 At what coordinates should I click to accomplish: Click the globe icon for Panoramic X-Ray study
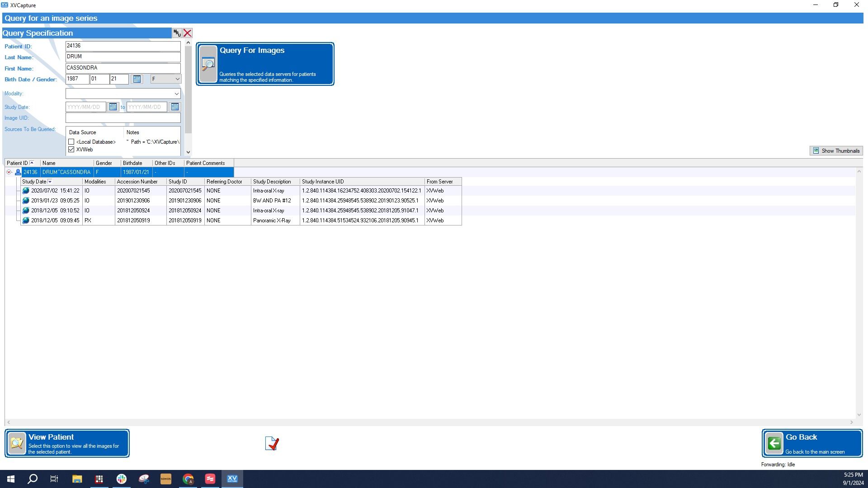point(26,221)
